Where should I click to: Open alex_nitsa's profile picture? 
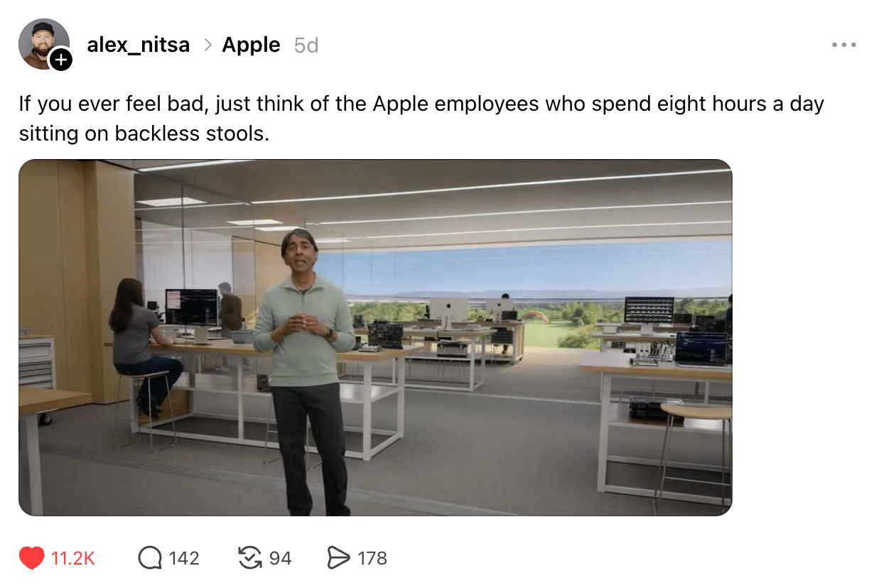[43, 43]
